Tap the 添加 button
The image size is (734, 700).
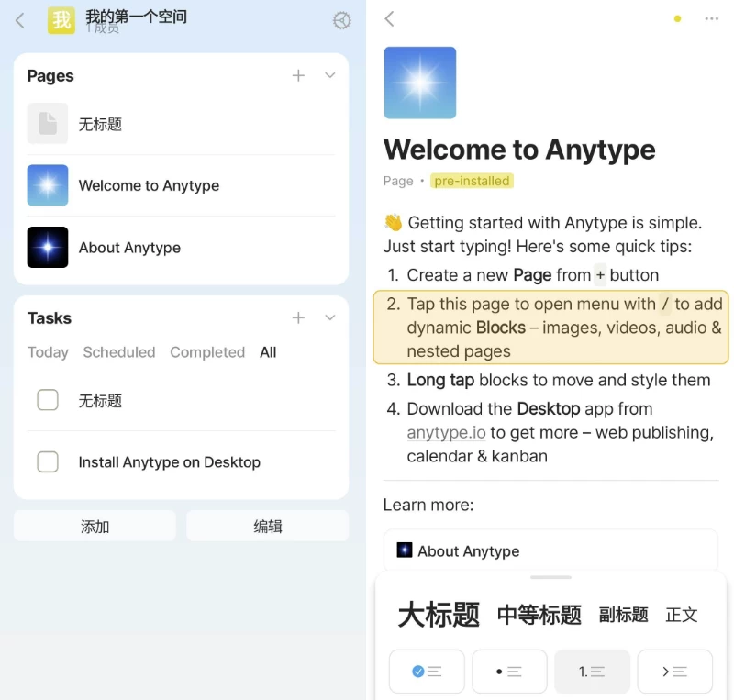95,526
